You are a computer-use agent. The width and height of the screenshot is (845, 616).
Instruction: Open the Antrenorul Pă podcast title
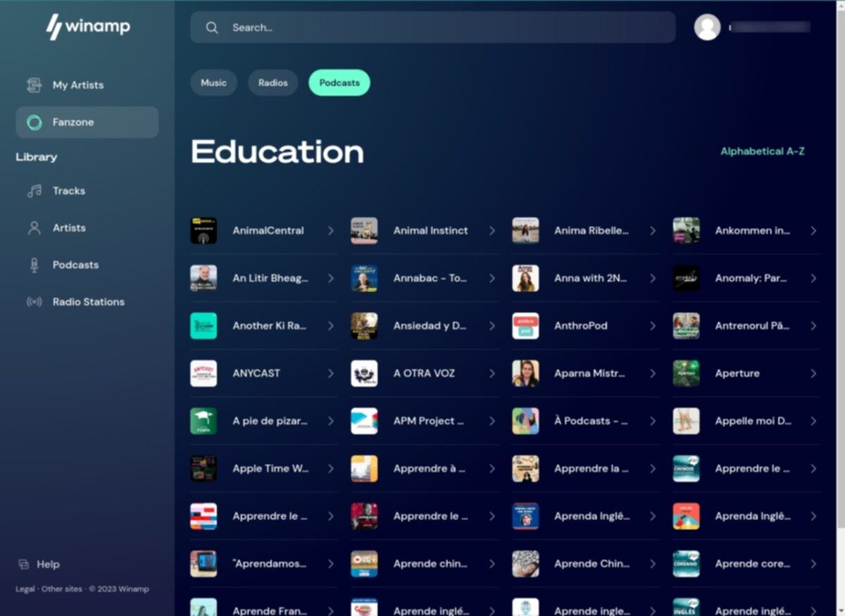(x=752, y=326)
